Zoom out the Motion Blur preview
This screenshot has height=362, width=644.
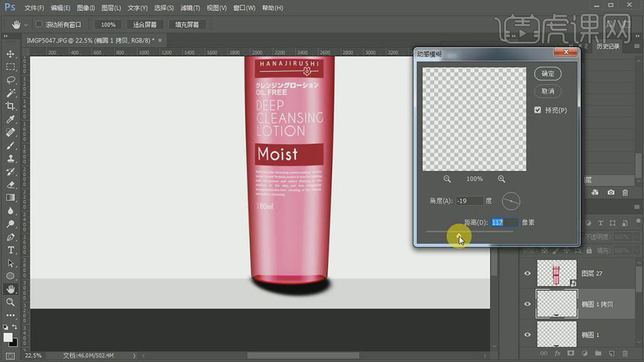click(447, 179)
